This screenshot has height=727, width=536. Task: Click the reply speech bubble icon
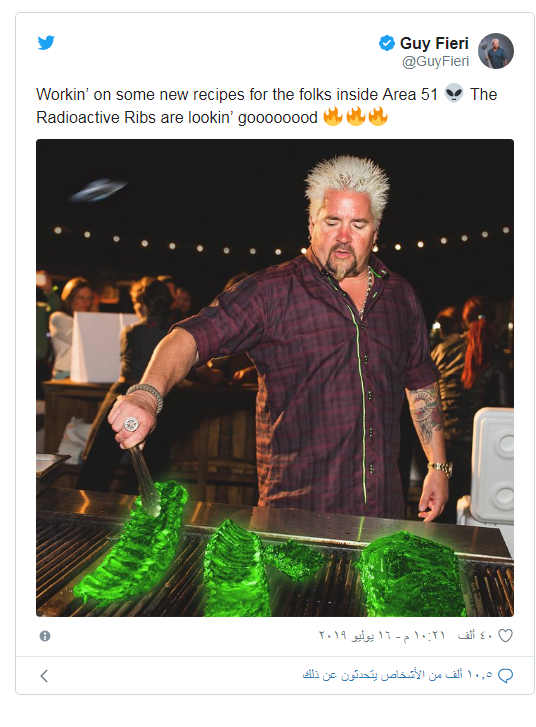click(505, 676)
